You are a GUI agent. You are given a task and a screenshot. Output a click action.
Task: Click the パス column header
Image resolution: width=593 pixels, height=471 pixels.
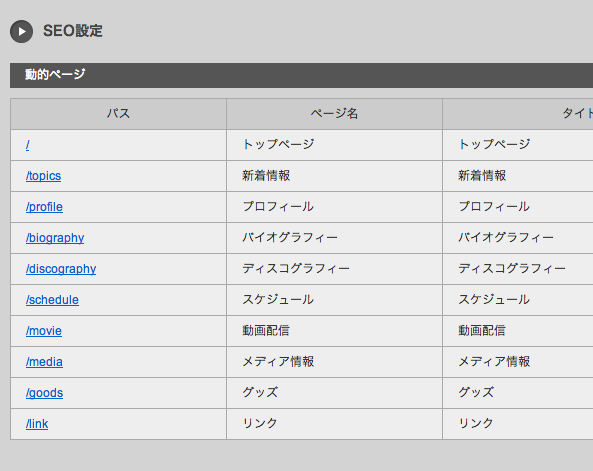(x=118, y=114)
